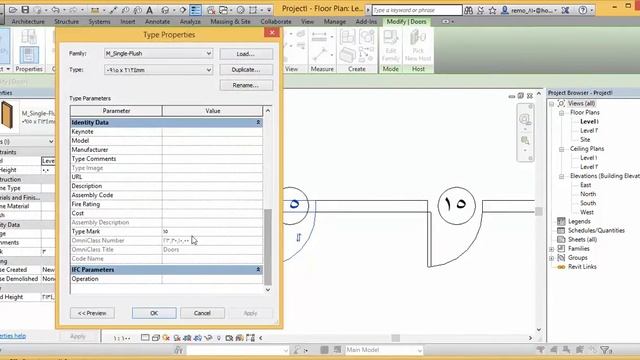
Task: Click the navigation wheel icon in the view
Action: (525, 120)
